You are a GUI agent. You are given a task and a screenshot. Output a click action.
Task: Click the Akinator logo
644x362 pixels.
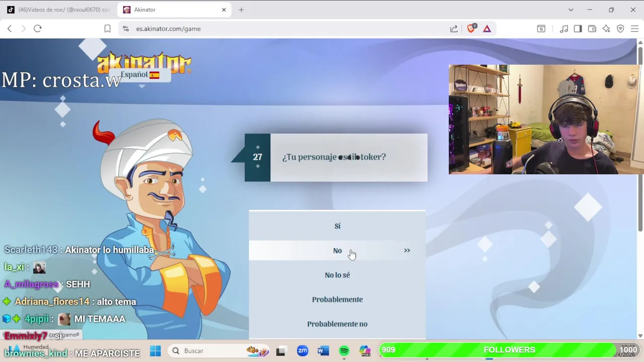(x=144, y=62)
